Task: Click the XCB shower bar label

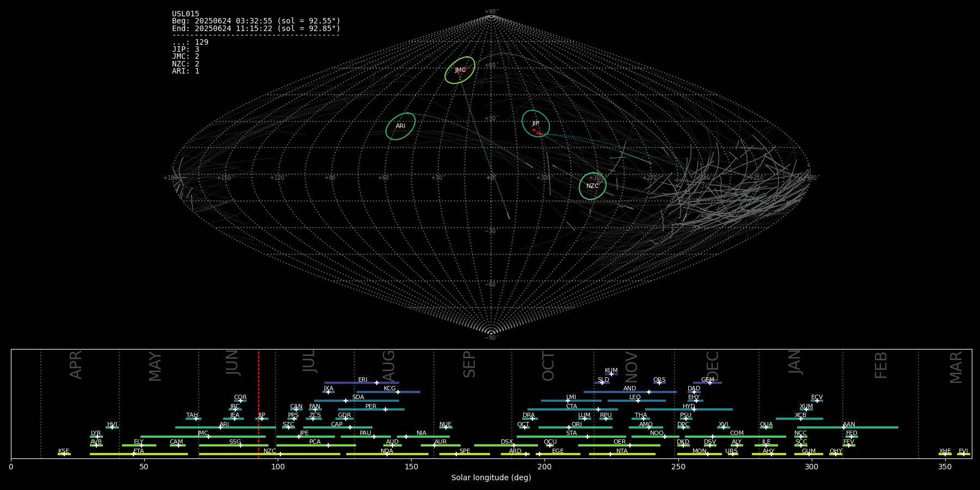Action: 800,415
